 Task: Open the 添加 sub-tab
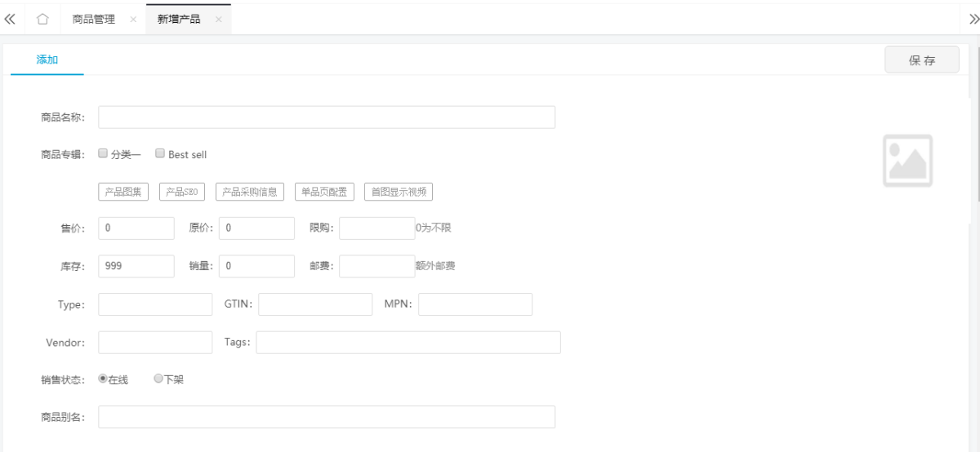coord(47,60)
